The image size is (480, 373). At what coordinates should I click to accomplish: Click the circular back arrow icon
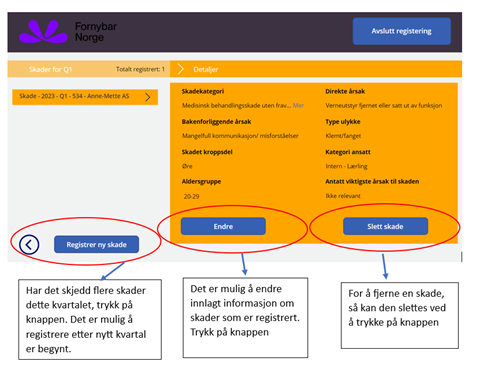(29, 245)
